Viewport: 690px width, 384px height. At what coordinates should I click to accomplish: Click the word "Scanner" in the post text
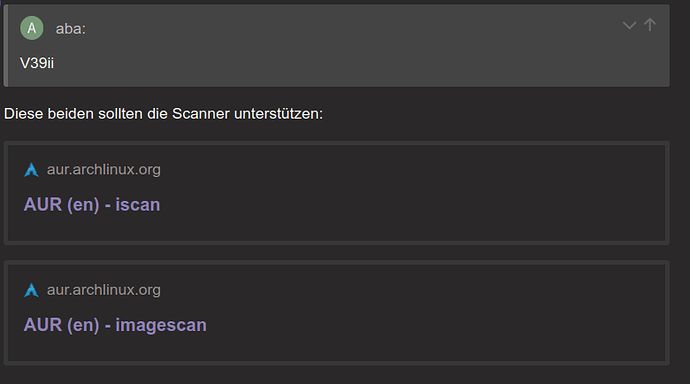pyautogui.click(x=201, y=114)
